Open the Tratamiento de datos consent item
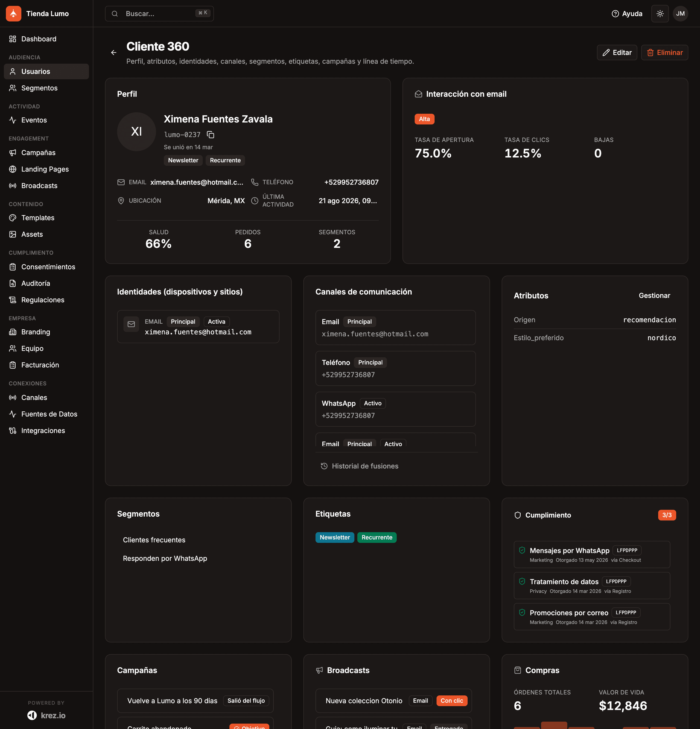Viewport: 700px width, 729px height. 592,586
